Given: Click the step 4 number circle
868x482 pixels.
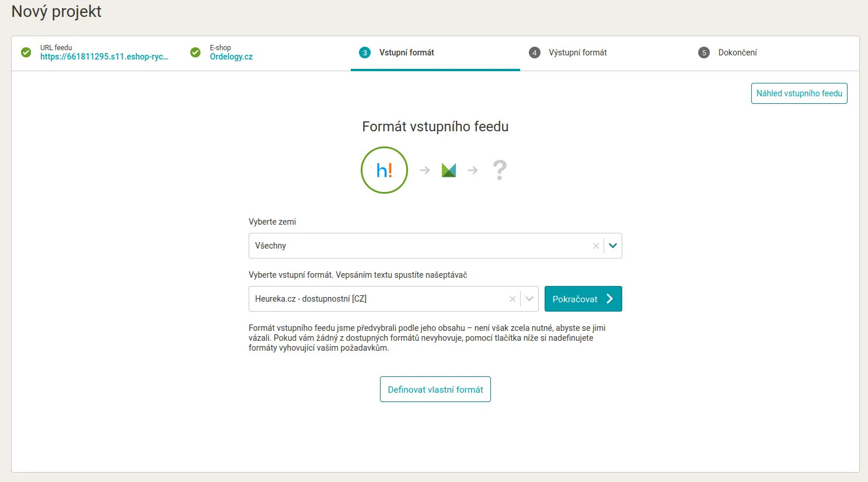Looking at the screenshot, I should (534, 53).
